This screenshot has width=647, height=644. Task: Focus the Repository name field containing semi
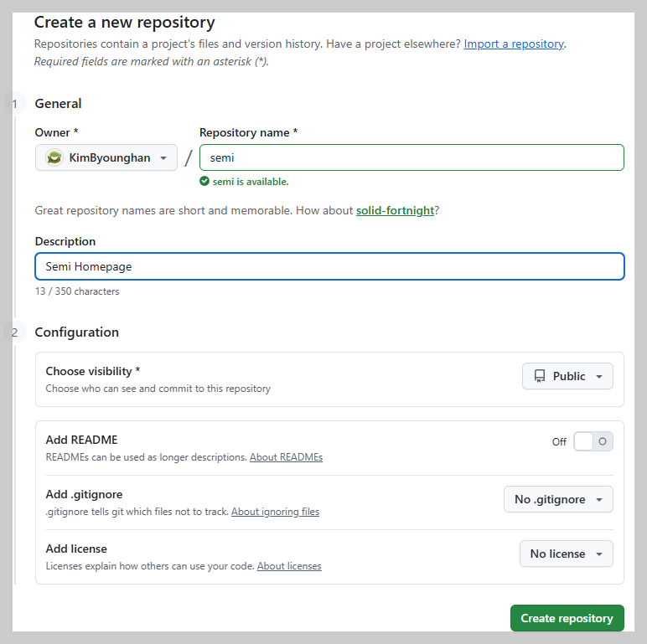[x=411, y=157]
